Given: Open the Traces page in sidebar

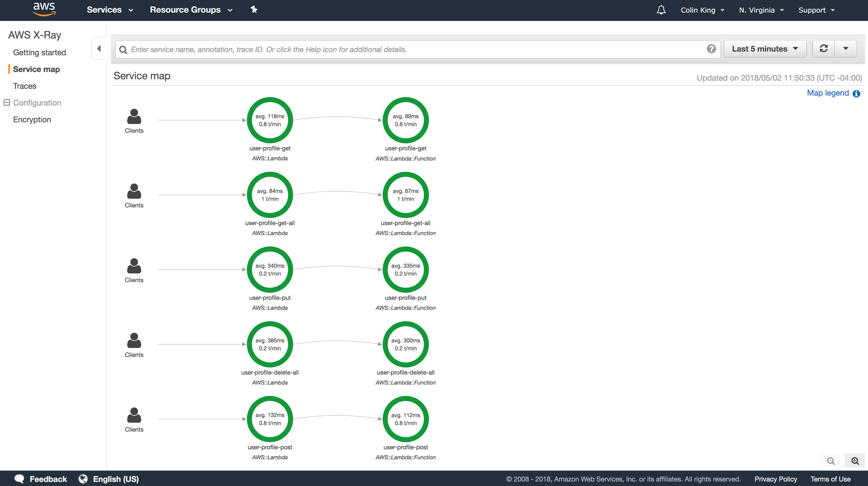Looking at the screenshot, I should coord(25,86).
